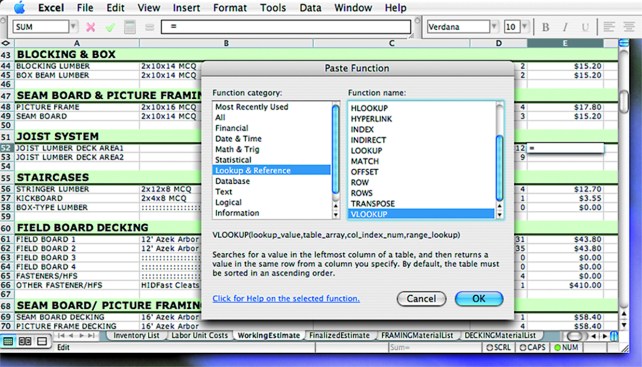Open help link for selected function

(286, 299)
